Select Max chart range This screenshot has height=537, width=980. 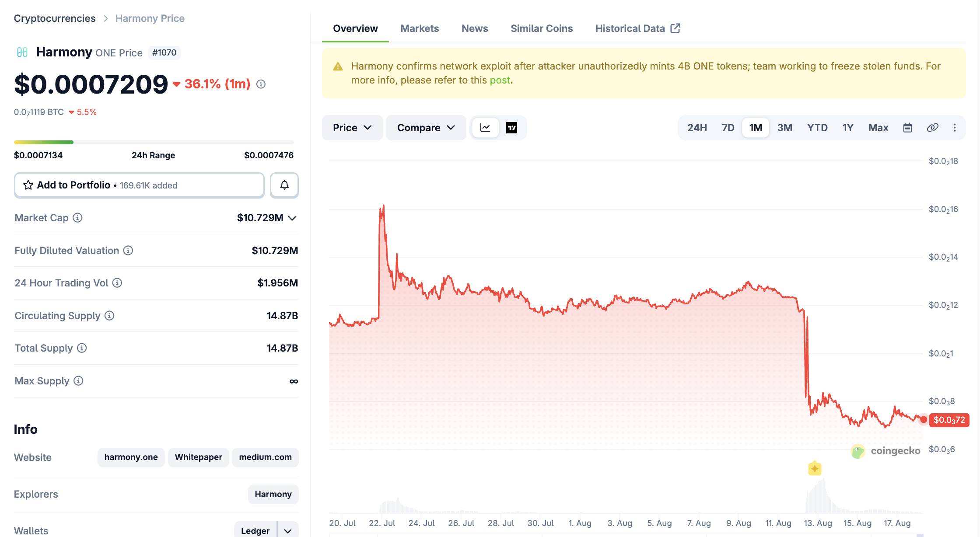(878, 128)
